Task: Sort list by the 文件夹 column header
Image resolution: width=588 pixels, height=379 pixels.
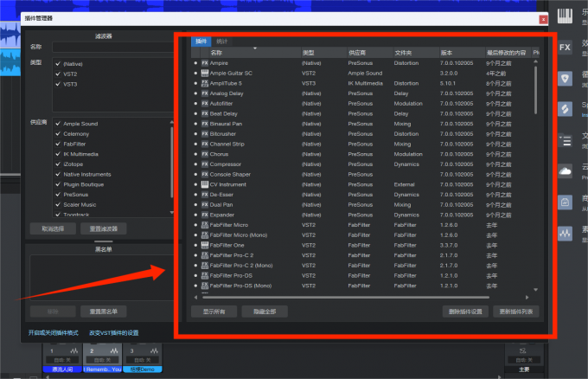Action: coord(416,53)
